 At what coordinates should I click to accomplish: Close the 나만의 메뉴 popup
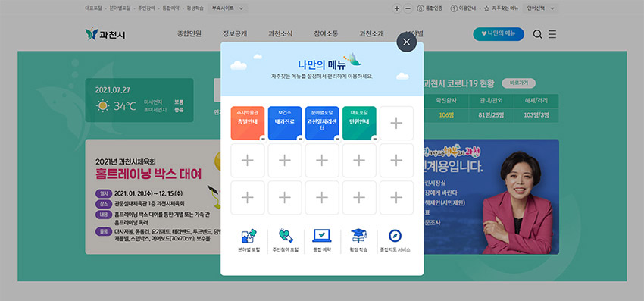click(x=407, y=42)
